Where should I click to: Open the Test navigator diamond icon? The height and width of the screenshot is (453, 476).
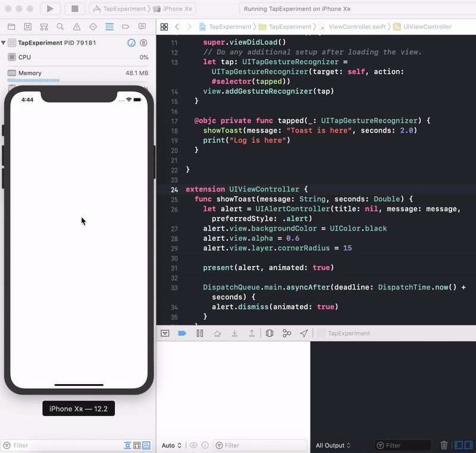point(93,27)
